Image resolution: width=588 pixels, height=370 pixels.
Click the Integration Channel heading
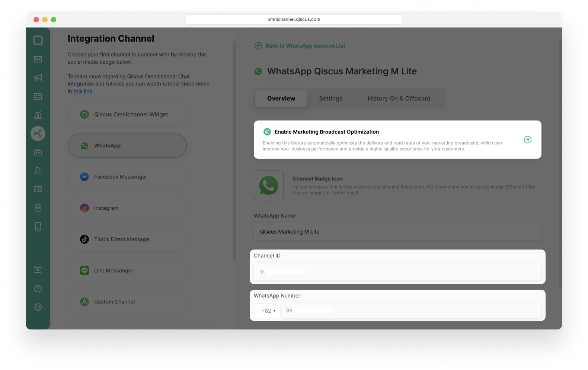pyautogui.click(x=111, y=39)
